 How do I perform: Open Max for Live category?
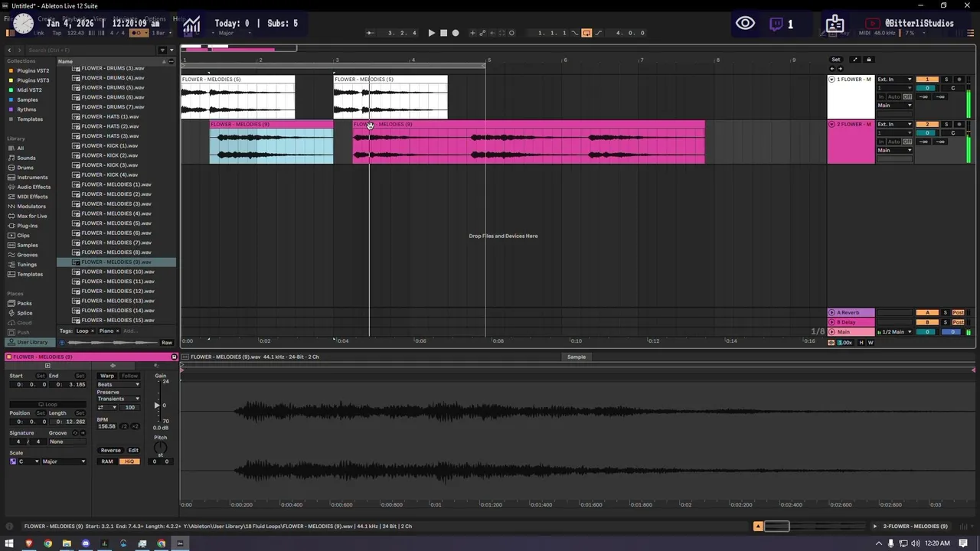click(x=32, y=216)
